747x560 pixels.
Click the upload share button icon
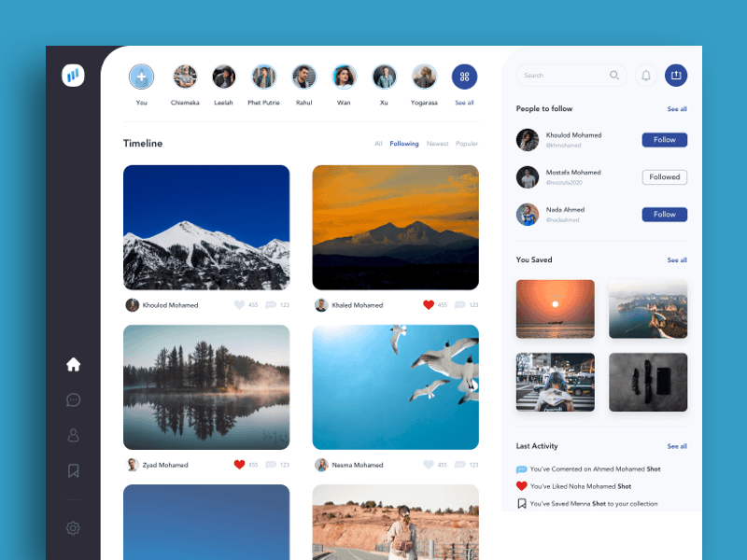676,76
